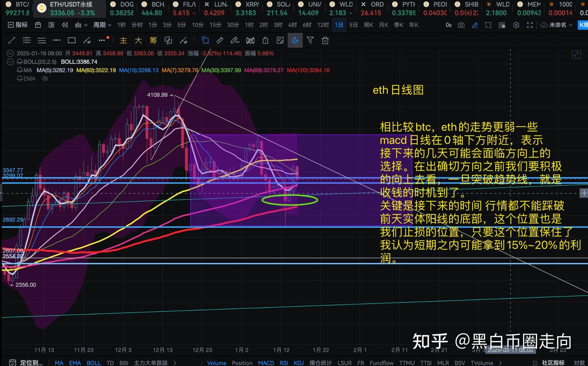This screenshot has height=366, width=588.
Task: Take a chart screenshot with the camera icon
Action: (x=461, y=25)
